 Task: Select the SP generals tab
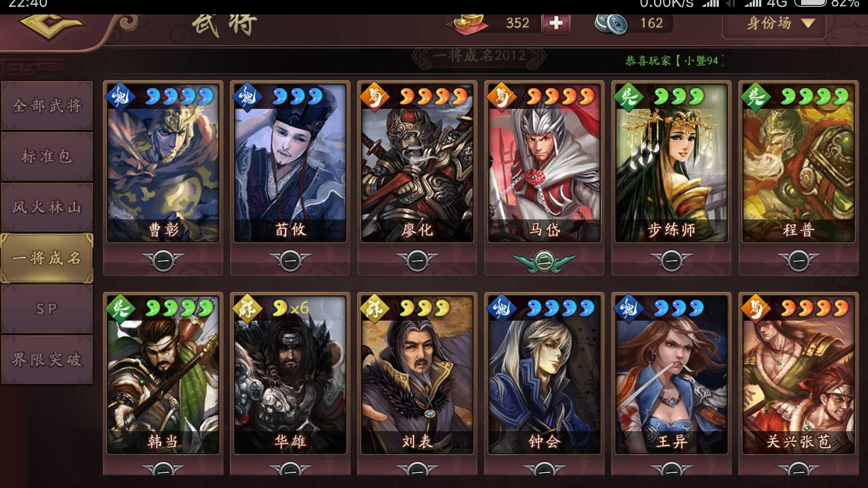47,309
